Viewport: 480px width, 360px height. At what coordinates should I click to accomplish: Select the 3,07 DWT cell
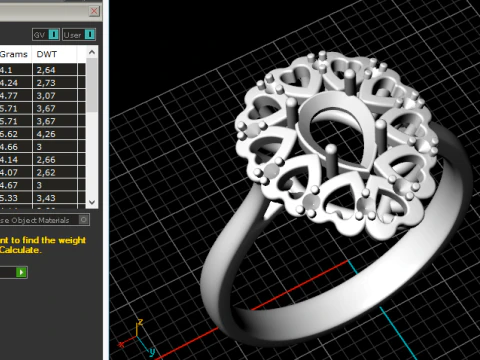point(55,95)
